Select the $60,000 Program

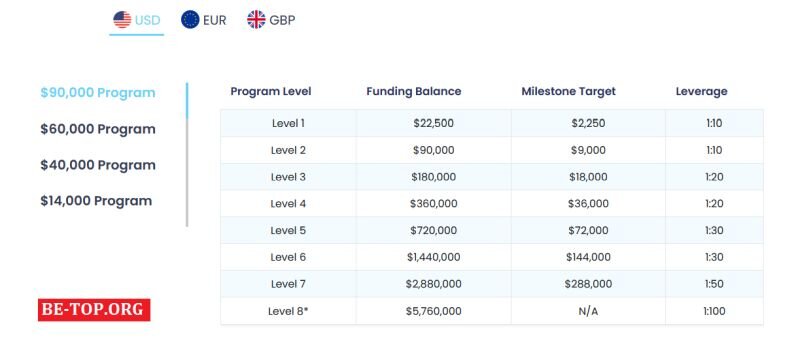point(98,129)
